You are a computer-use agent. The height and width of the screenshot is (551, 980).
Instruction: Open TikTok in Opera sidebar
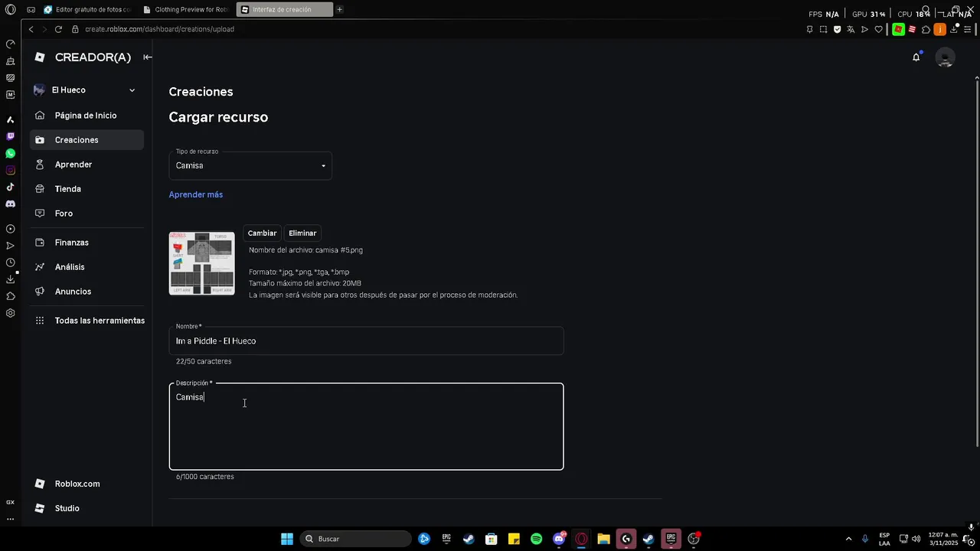tap(10, 187)
